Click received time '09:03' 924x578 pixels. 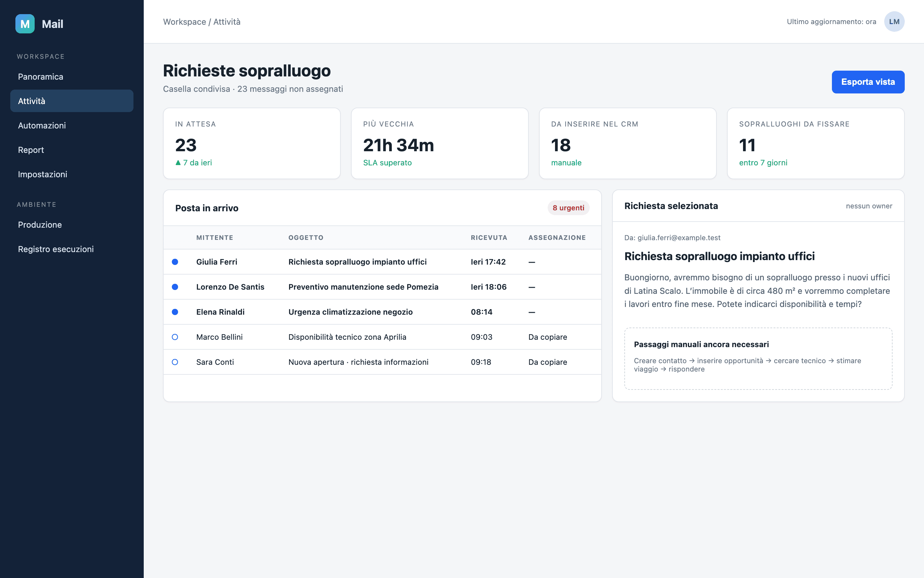482,337
